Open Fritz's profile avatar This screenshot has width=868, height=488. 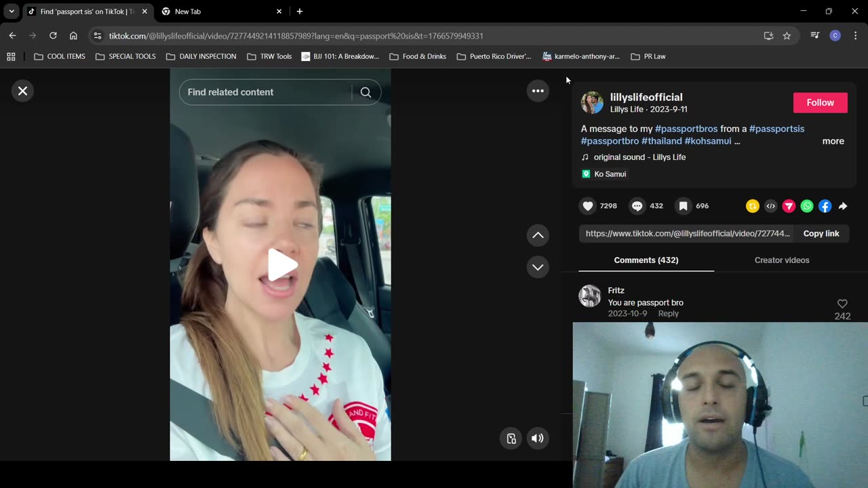[x=590, y=296]
